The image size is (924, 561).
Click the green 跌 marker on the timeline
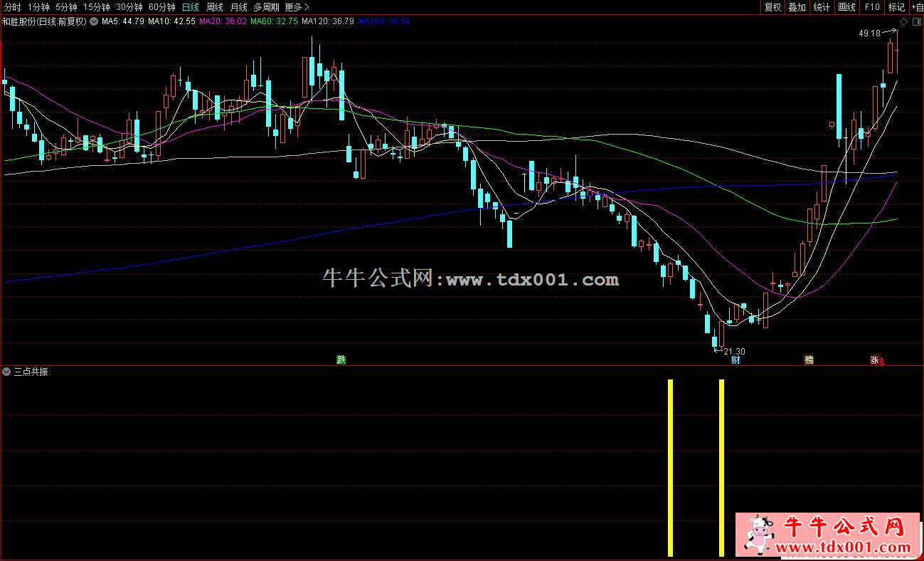(341, 360)
